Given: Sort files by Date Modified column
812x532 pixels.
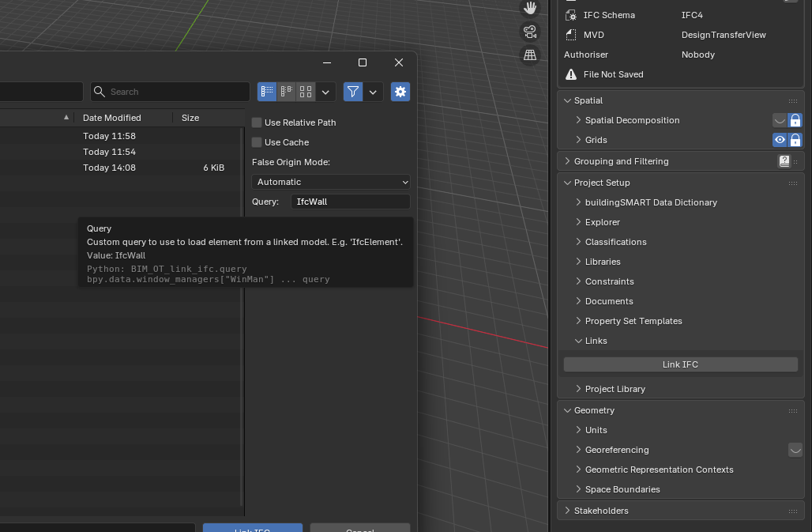Looking at the screenshot, I should coord(112,118).
